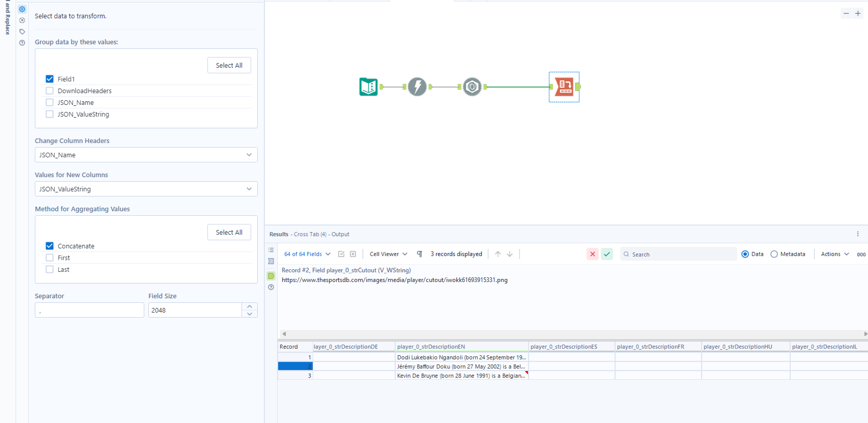
Task: Select the Metadata radio button
Action: click(774, 254)
